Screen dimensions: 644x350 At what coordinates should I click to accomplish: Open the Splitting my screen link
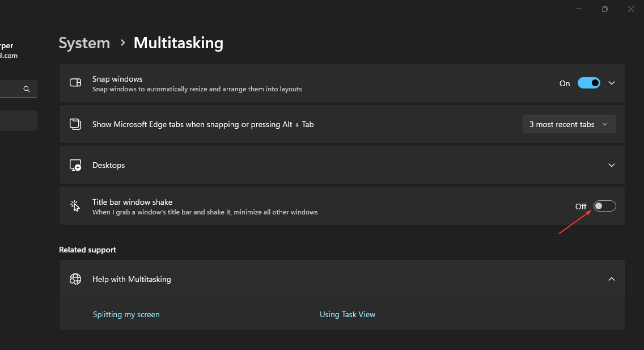(x=126, y=314)
